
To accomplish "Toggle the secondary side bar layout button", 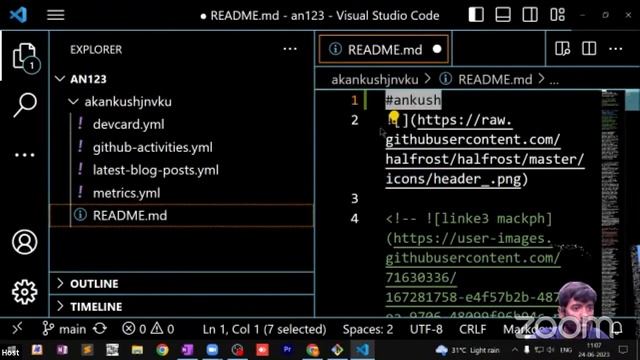I will [530, 15].
